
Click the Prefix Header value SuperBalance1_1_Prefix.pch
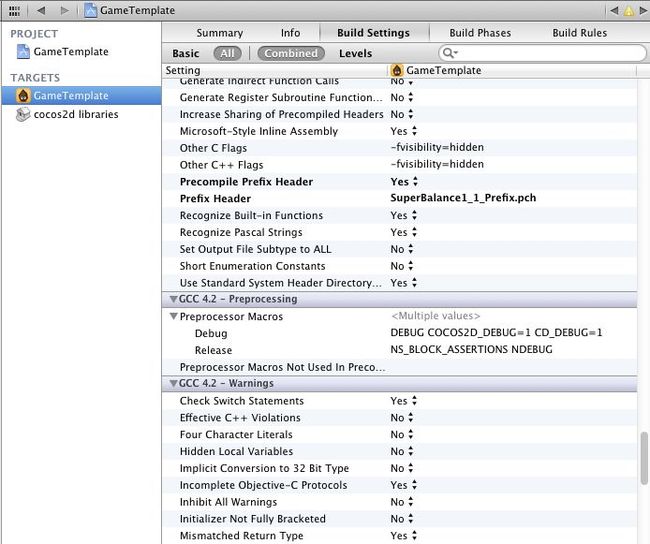(x=463, y=198)
